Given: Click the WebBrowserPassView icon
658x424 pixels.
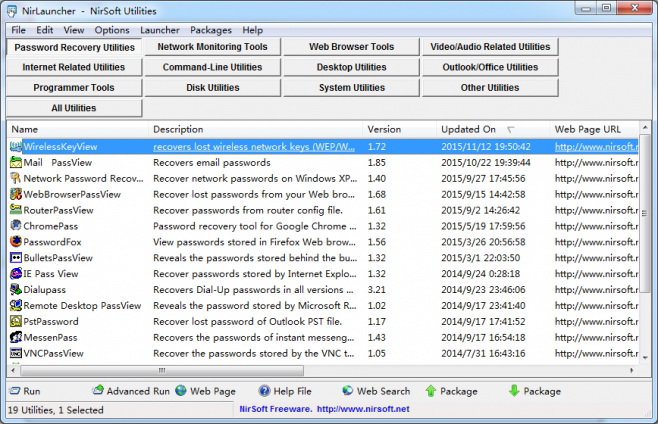Looking at the screenshot, I should [x=16, y=194].
